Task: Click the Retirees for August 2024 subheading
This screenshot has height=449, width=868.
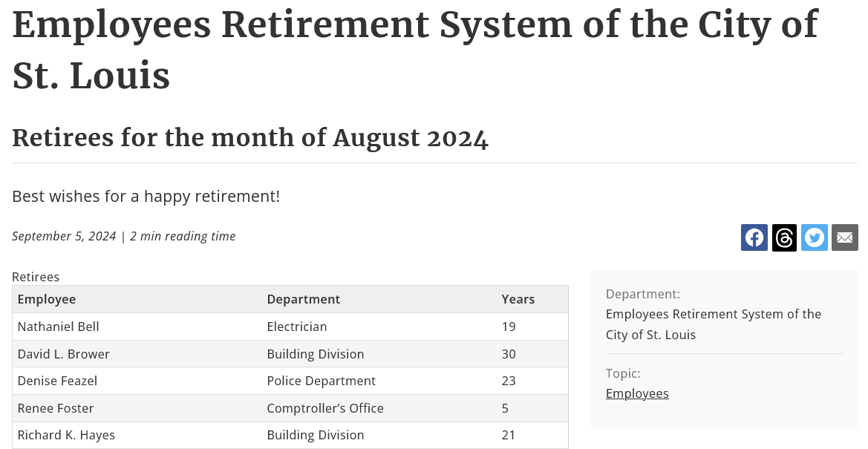Action: pyautogui.click(x=250, y=138)
